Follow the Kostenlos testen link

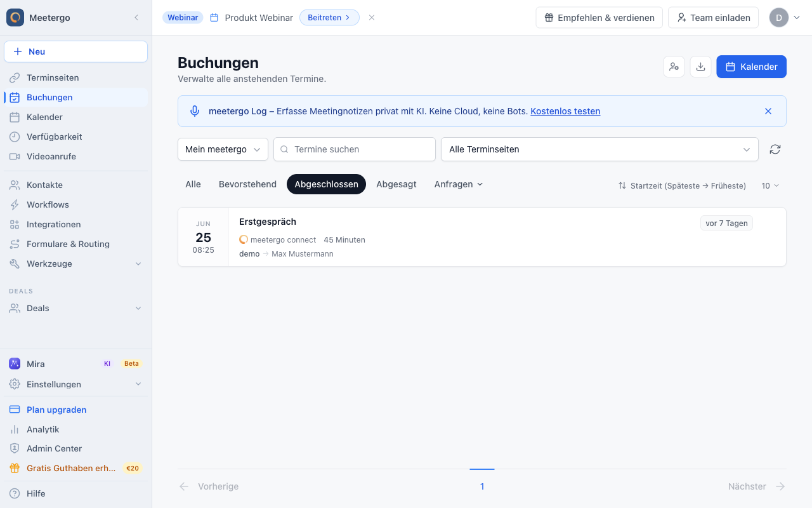click(x=565, y=111)
